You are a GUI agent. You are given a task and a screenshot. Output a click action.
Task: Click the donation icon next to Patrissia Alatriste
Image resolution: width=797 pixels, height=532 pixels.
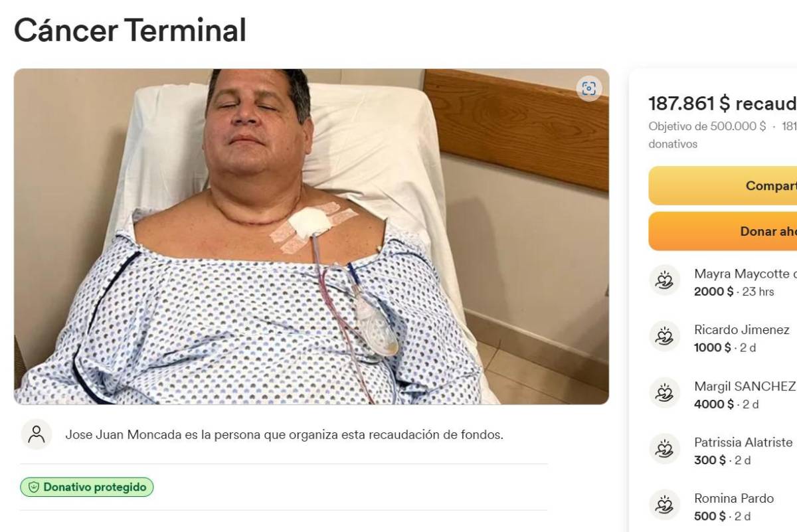tap(664, 450)
